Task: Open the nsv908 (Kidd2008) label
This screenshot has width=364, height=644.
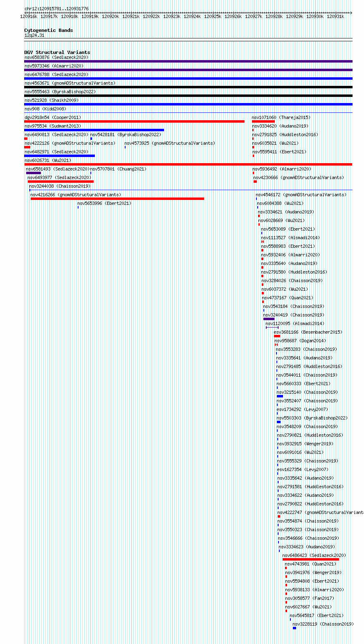Action: point(45,109)
